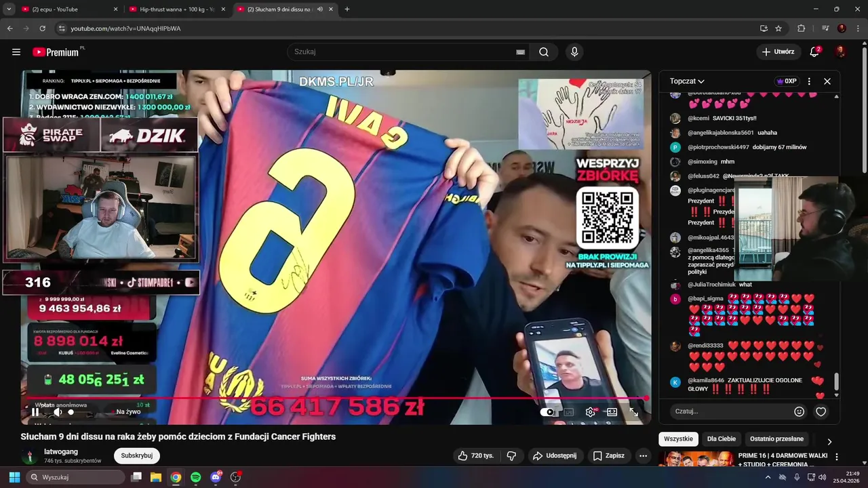
Task: Open the 0XP crown badge
Action: tap(786, 81)
